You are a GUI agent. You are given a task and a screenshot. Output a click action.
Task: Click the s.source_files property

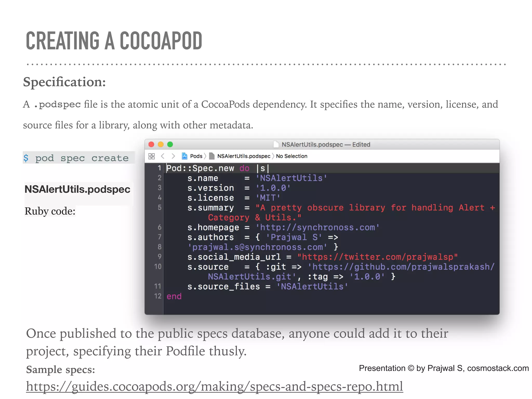pos(224,287)
